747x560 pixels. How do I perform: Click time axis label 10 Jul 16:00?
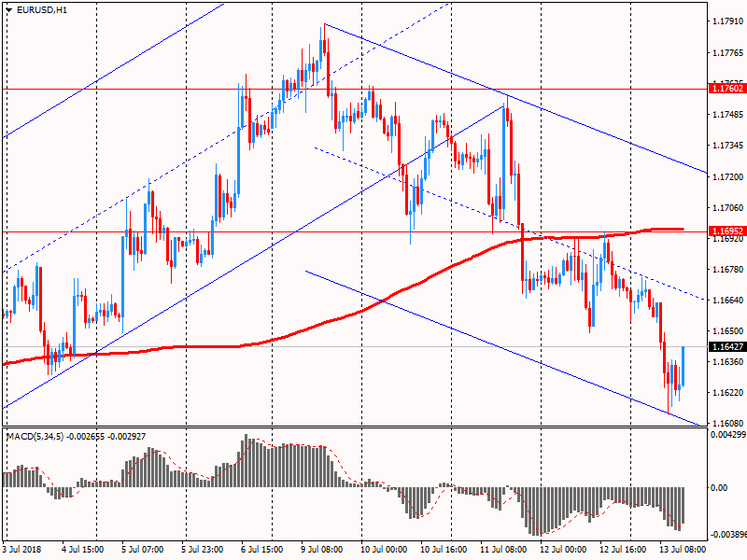[444, 549]
